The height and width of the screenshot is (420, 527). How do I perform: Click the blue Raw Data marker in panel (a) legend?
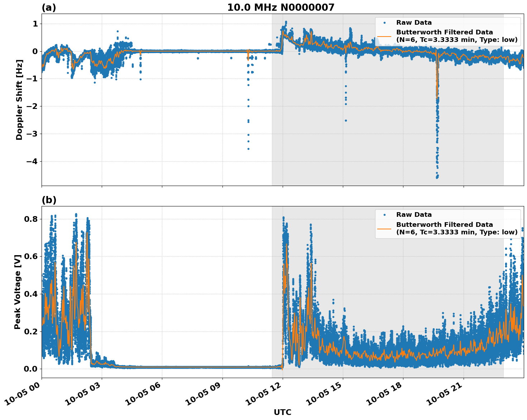pyautogui.click(x=384, y=23)
